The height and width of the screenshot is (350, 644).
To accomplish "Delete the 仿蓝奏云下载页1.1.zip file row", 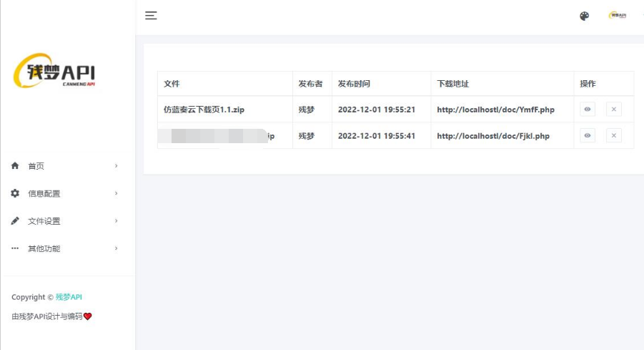I will click(613, 110).
